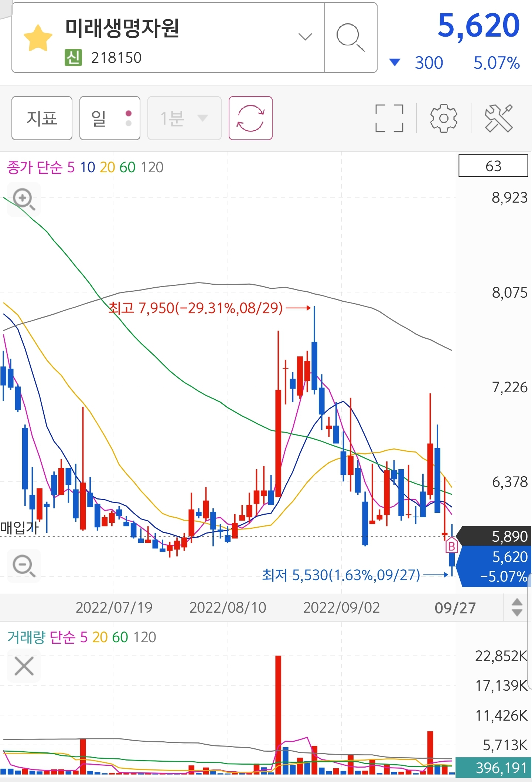Switch chart to fullscreen view
This screenshot has height=782, width=532.
point(389,118)
